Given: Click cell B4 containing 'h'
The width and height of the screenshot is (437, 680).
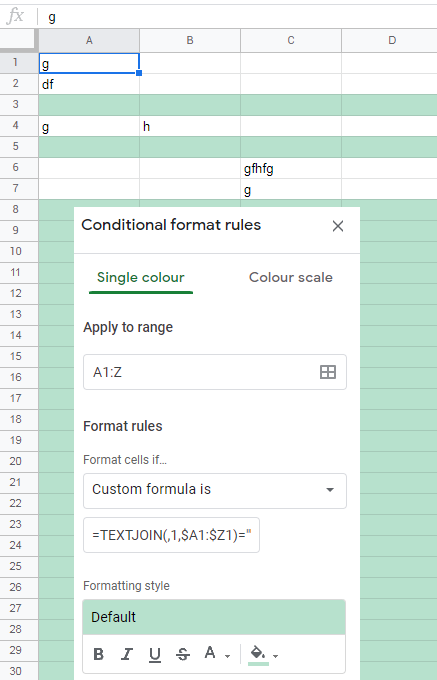Looking at the screenshot, I should click(190, 126).
